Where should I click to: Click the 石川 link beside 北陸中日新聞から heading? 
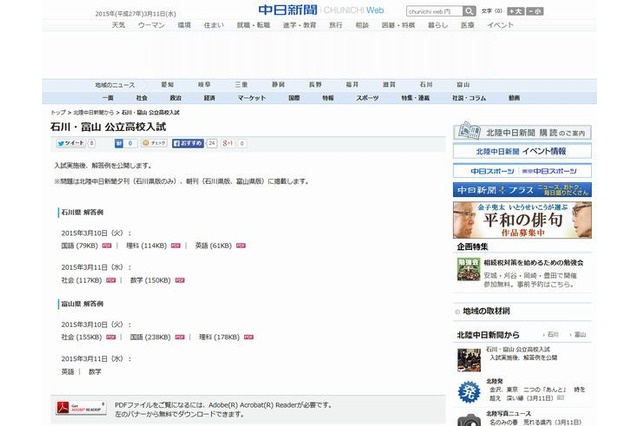click(x=553, y=334)
